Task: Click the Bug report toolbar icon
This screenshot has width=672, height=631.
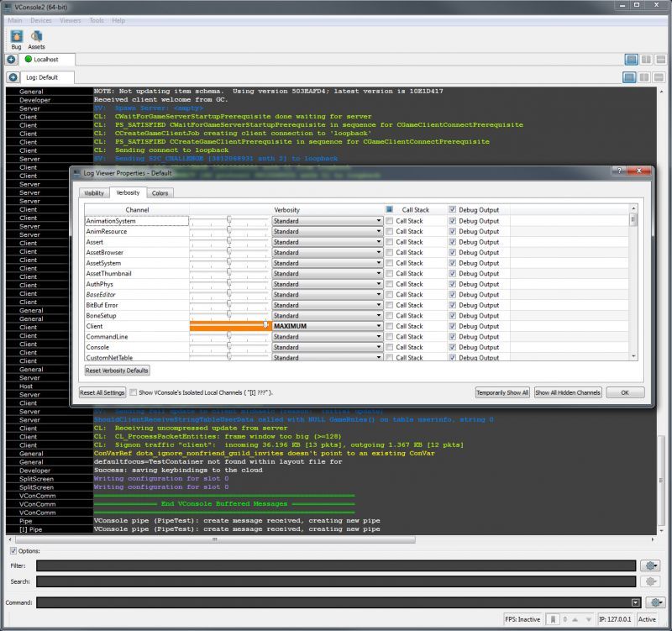Action: tap(16, 36)
